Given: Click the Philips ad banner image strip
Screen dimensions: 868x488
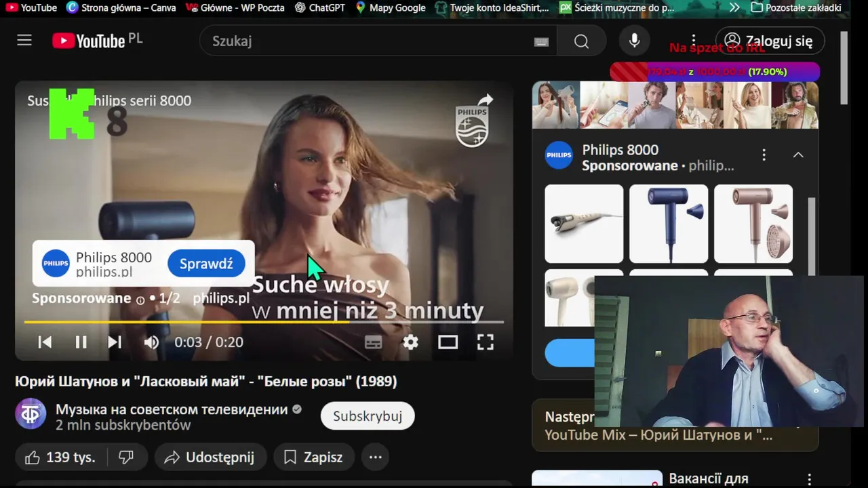Looking at the screenshot, I should pos(675,105).
